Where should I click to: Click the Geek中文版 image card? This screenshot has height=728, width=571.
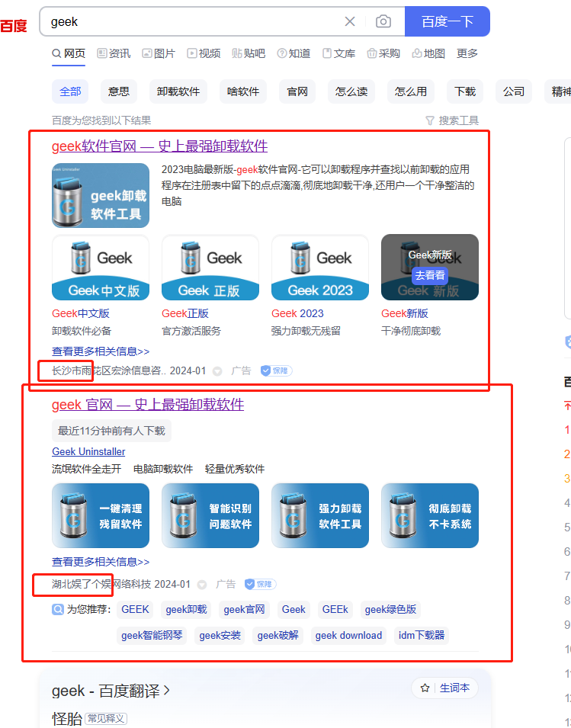(101, 268)
